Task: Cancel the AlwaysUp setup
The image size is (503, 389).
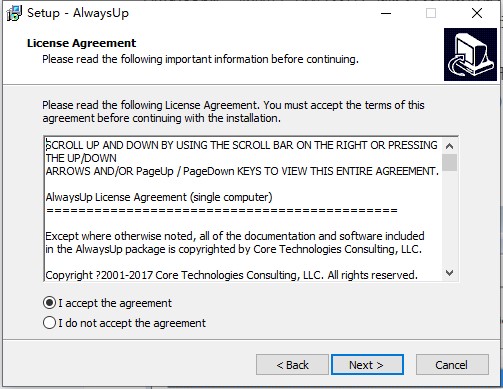Action: pyautogui.click(x=452, y=365)
